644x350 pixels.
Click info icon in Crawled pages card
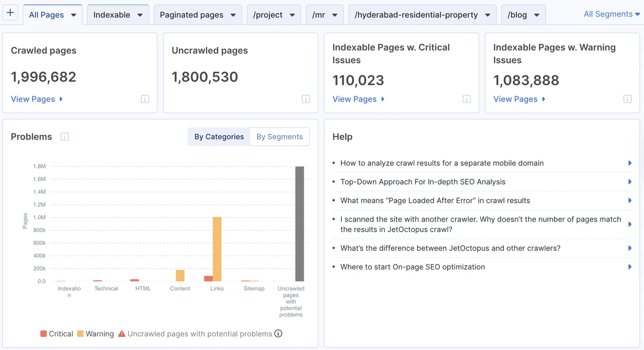(x=145, y=99)
